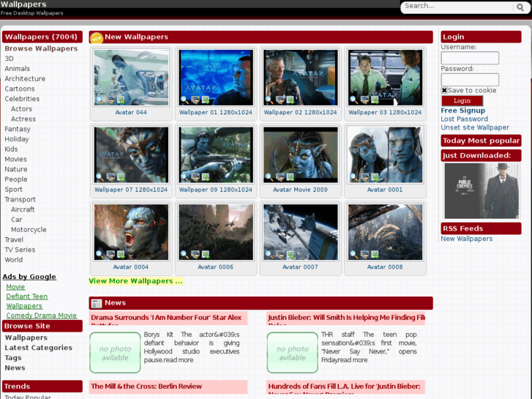Click the monitor icon on Wallpaper 07 1280x1024
The height and width of the screenshot is (399, 532).
[x=110, y=177]
